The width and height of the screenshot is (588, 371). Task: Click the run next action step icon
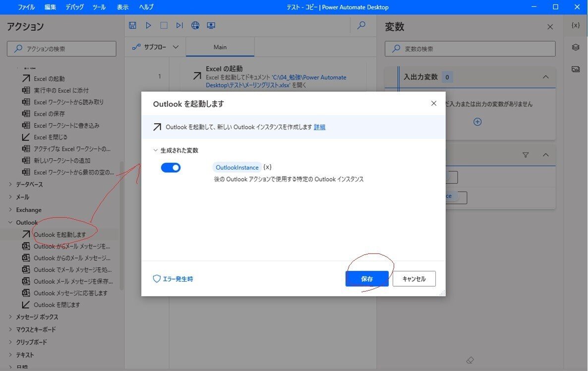[x=179, y=25]
